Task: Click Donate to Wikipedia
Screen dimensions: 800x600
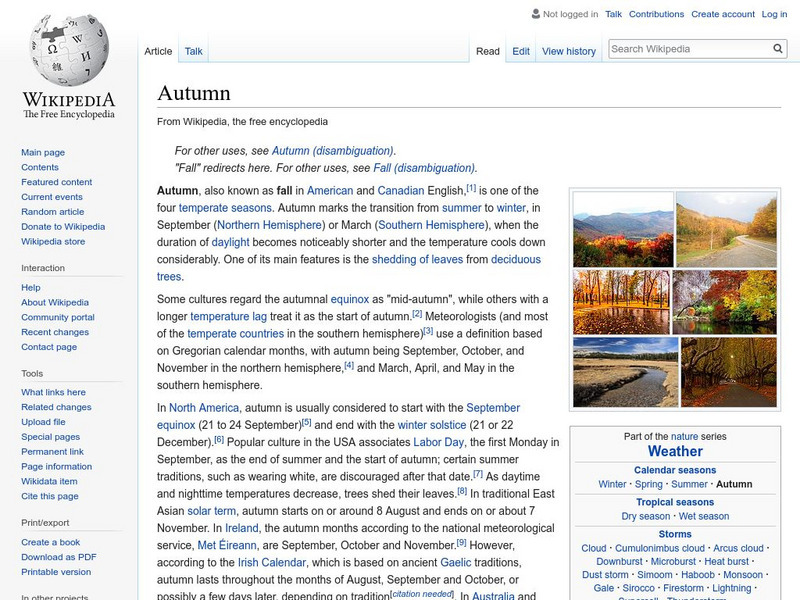Action: pyautogui.click(x=63, y=227)
